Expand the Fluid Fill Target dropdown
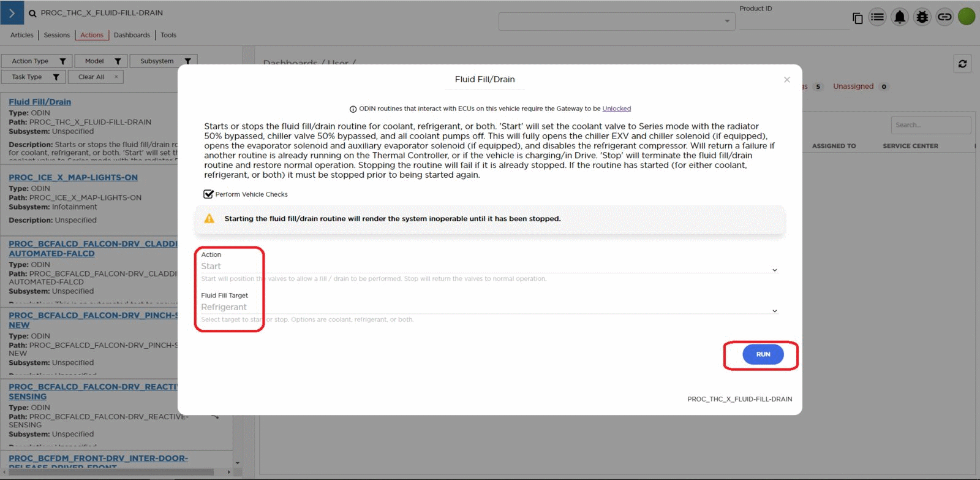980x480 pixels. pos(488,308)
